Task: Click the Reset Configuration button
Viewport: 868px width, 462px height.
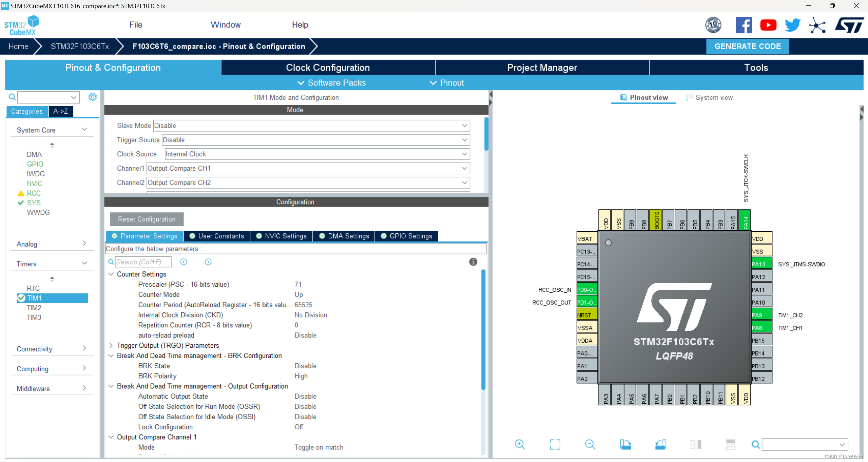Action: 147,219
